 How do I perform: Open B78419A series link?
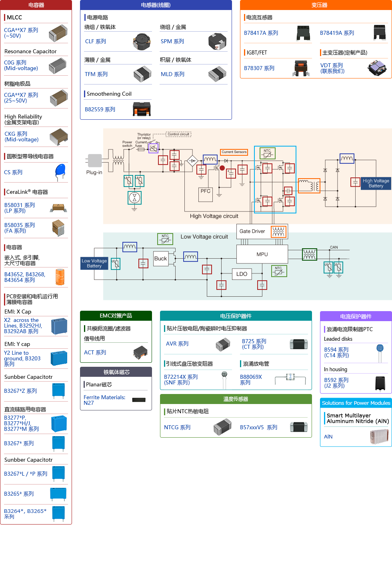[x=337, y=33]
